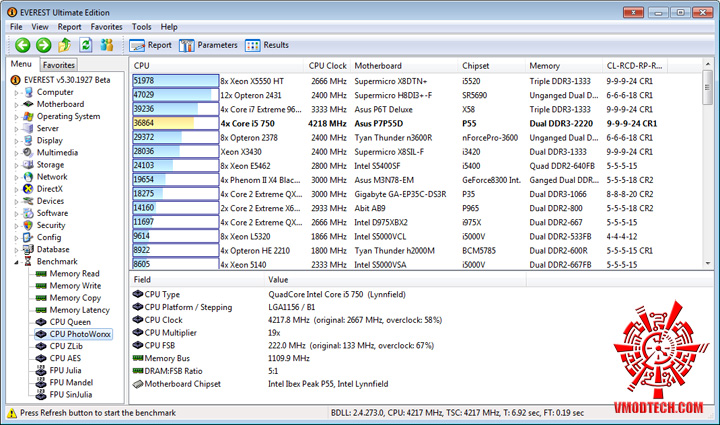Select CPU Queen benchmark

tap(70, 322)
